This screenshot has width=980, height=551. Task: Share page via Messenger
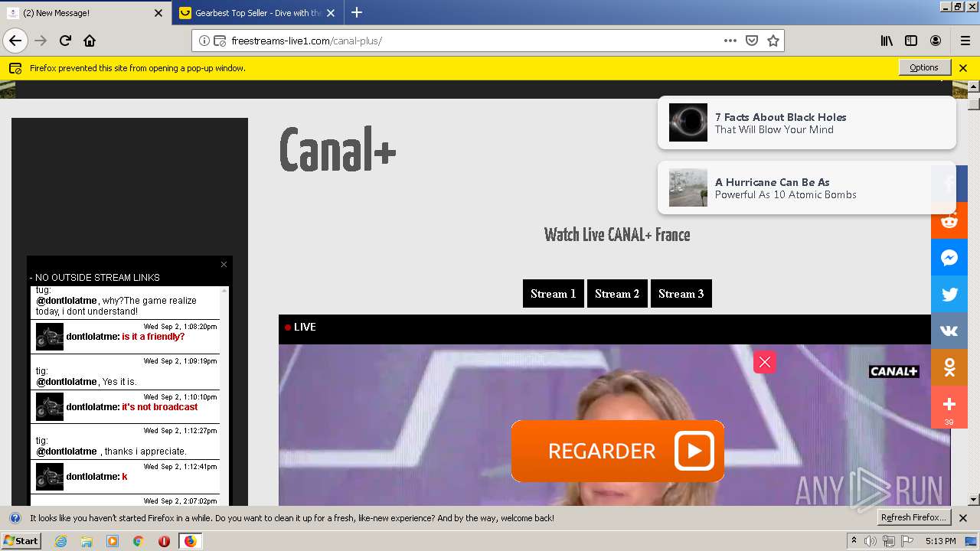[x=949, y=258]
